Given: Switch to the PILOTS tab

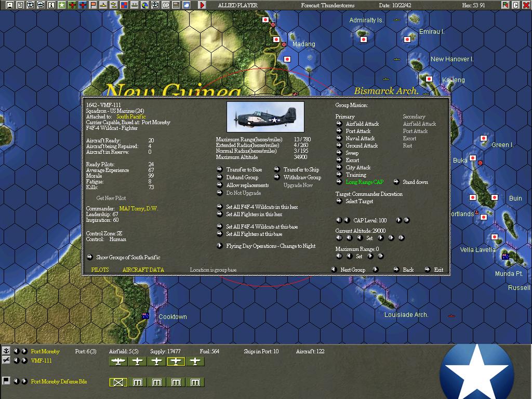Looking at the screenshot, I should [x=100, y=270].
